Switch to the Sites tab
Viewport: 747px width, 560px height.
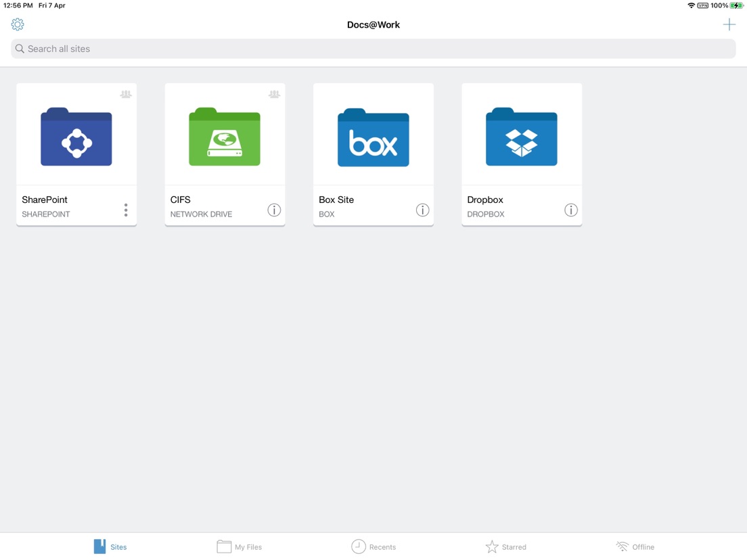pyautogui.click(x=110, y=546)
